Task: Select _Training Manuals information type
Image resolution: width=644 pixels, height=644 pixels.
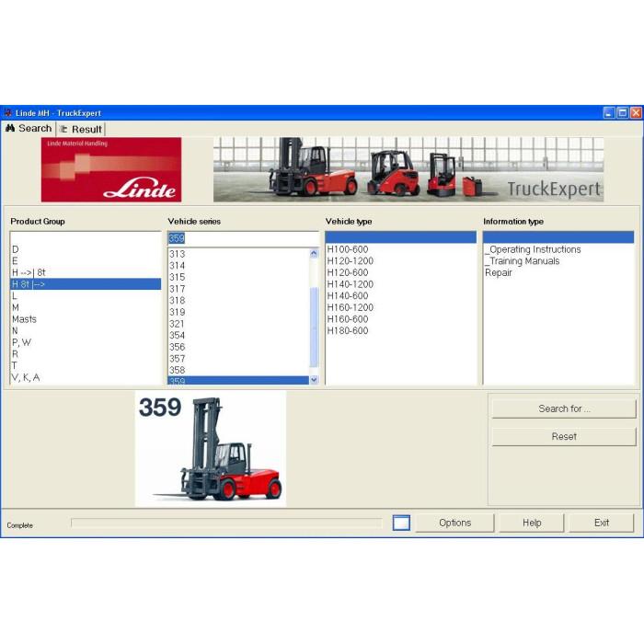Action: click(x=558, y=260)
